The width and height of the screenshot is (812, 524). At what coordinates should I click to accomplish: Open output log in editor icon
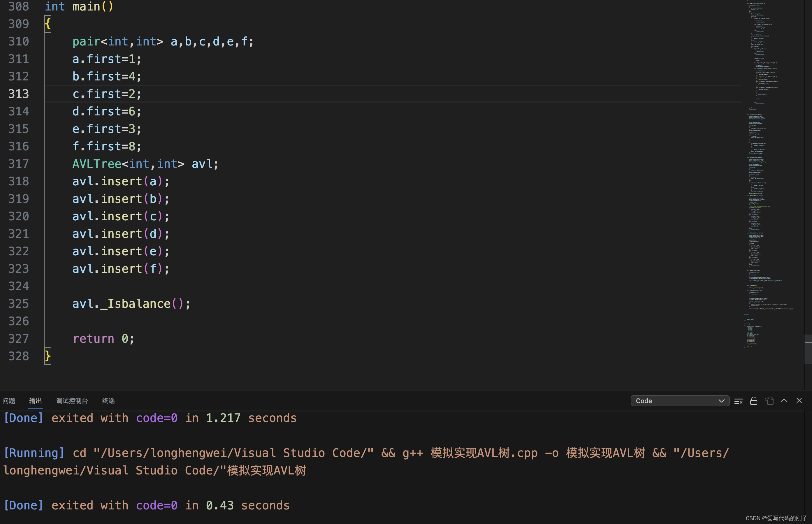pos(769,401)
